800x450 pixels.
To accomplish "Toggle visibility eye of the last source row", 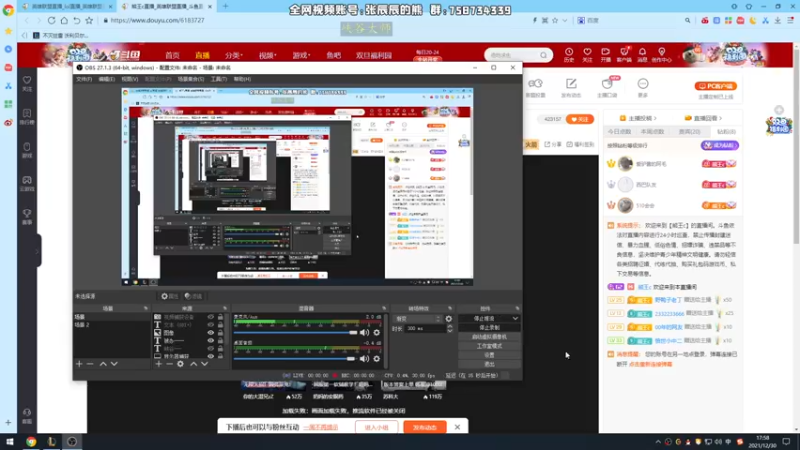I will coord(210,356).
